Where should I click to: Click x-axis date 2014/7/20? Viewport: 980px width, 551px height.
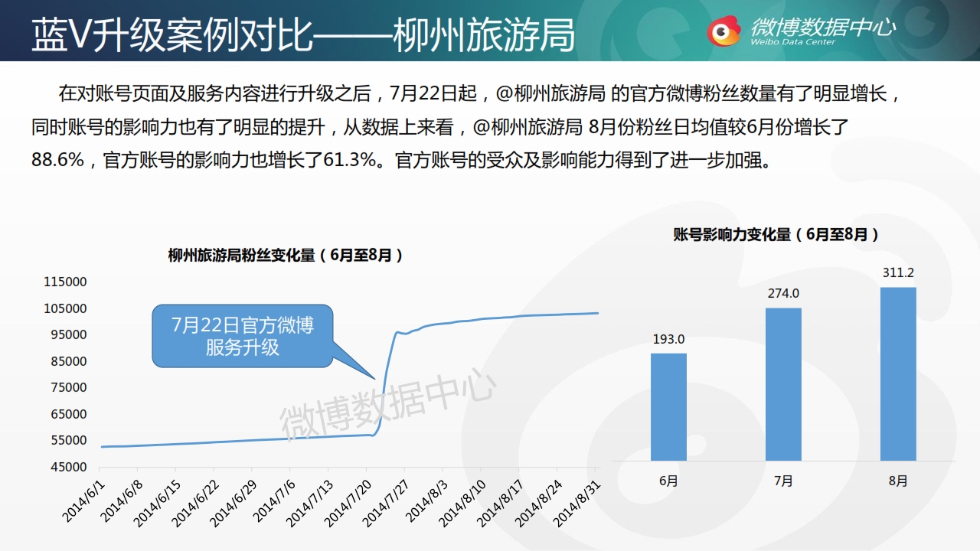(348, 504)
